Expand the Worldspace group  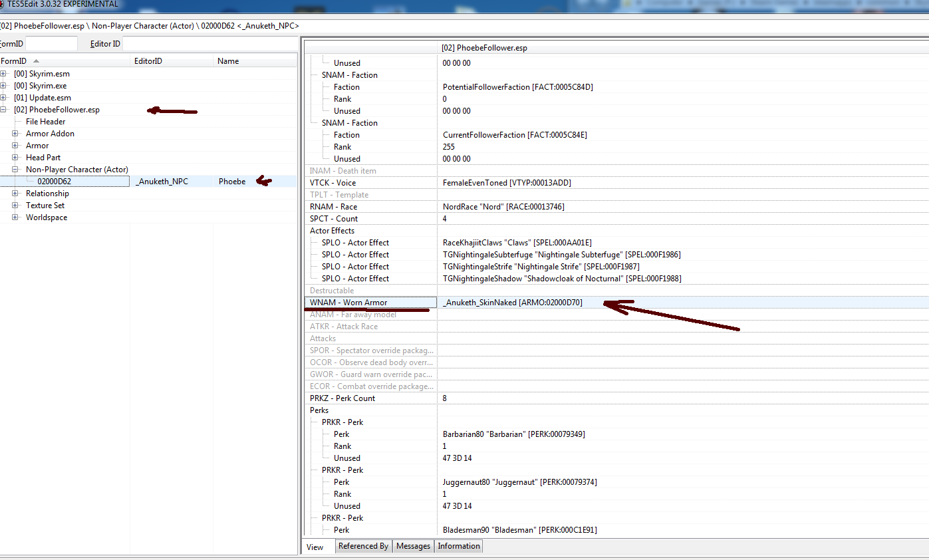pyautogui.click(x=15, y=217)
